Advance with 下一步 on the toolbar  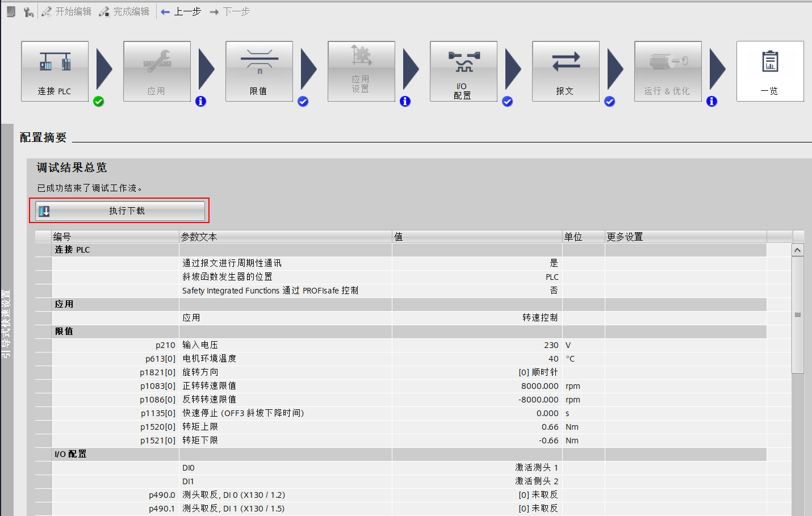pyautogui.click(x=229, y=11)
